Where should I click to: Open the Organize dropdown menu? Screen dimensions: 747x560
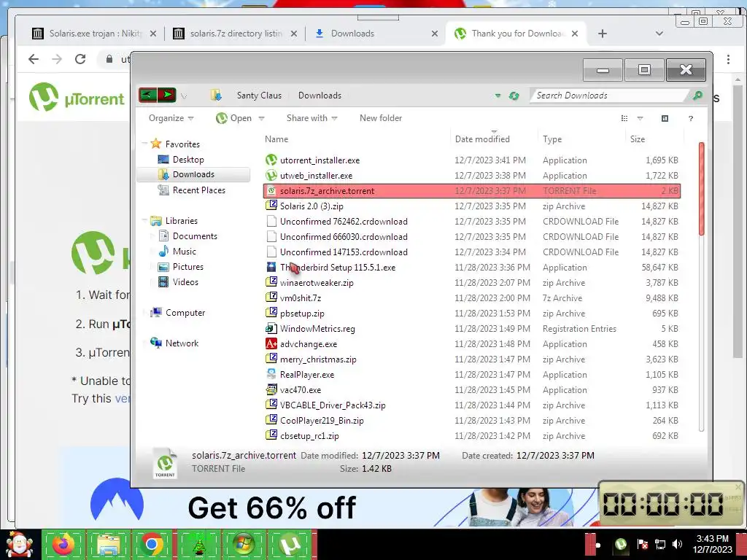click(171, 118)
